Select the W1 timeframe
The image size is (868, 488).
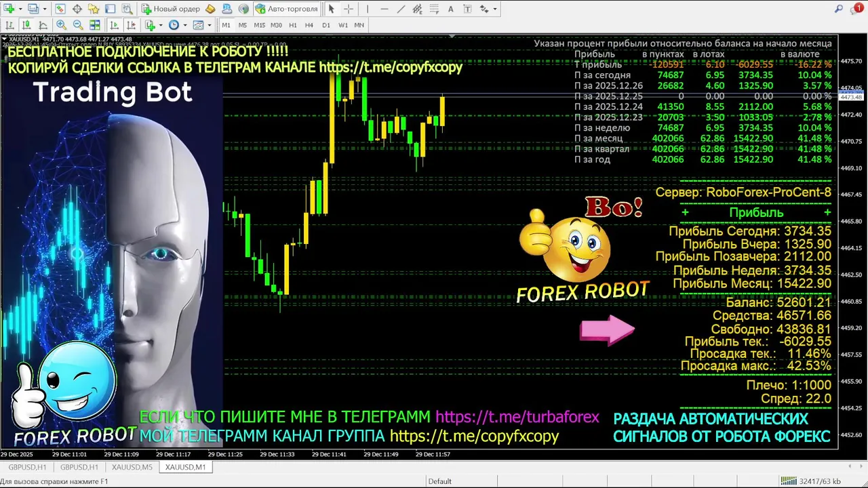tap(343, 25)
